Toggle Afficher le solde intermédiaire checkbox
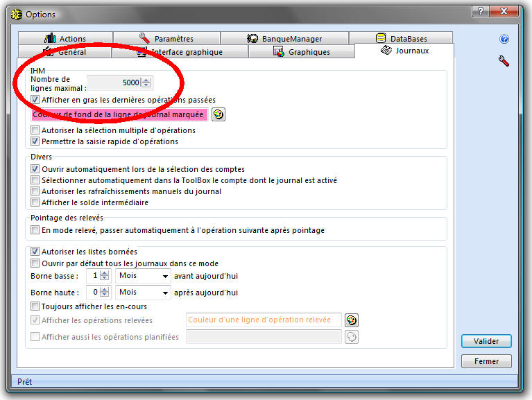The width and height of the screenshot is (532, 400). click(x=35, y=202)
